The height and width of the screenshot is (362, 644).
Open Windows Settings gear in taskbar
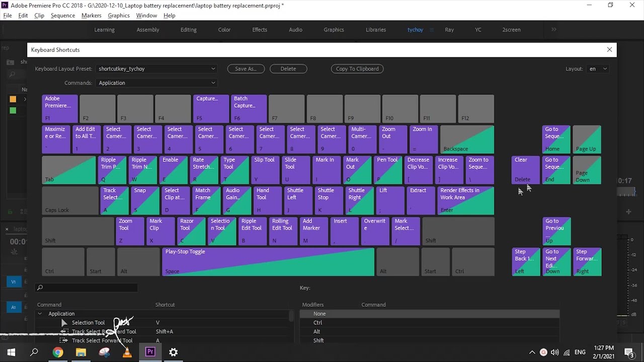(173, 352)
